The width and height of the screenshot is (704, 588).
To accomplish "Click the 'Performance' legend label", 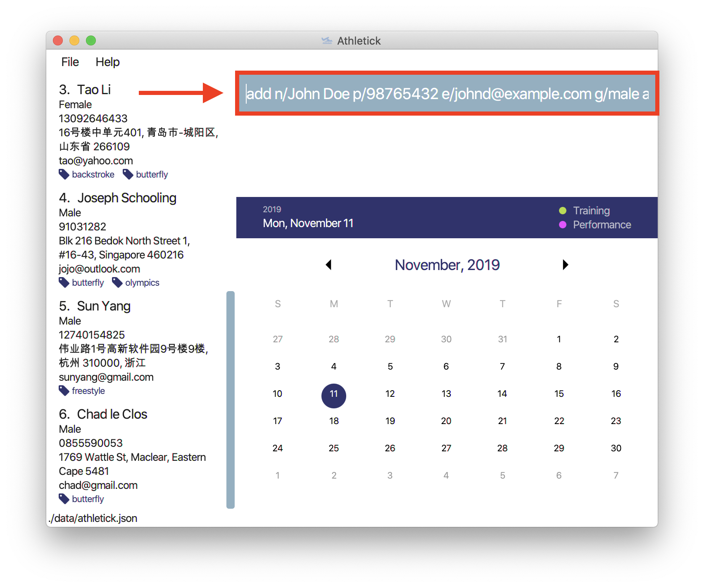I will 602,225.
